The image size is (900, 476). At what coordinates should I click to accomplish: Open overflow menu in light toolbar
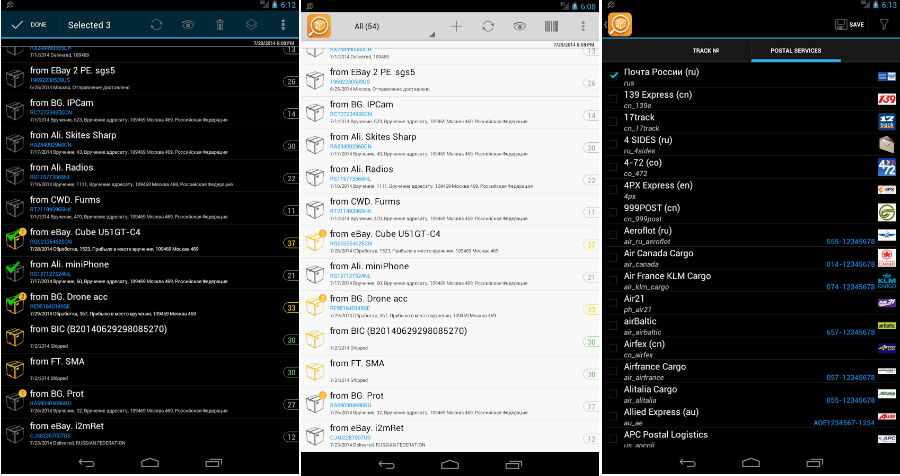point(583,27)
